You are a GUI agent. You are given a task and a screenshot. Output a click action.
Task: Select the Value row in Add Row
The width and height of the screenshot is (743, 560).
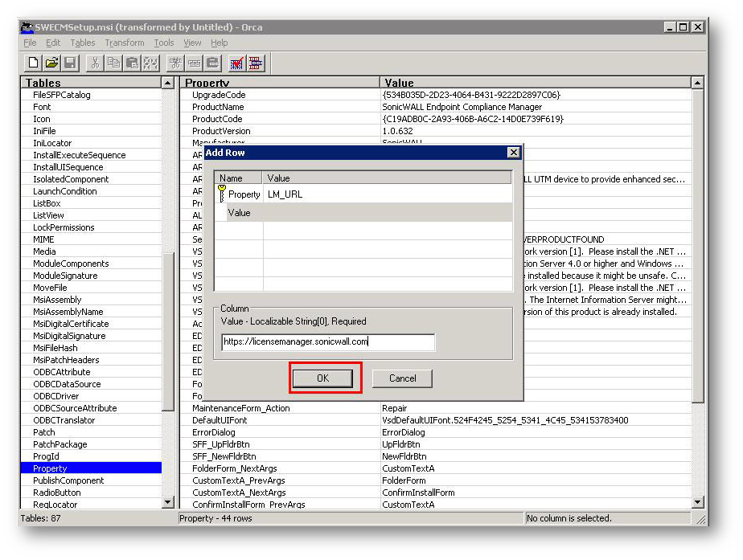240,213
